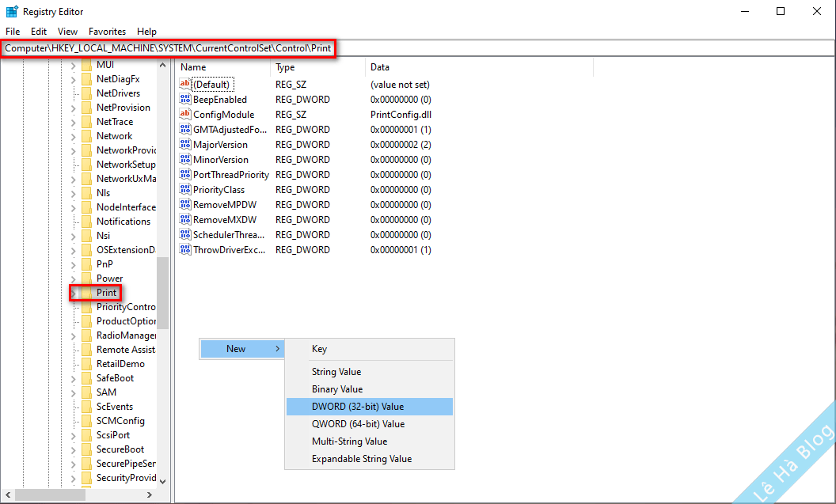This screenshot has height=504, width=836.
Task: Click the RemoveMPDW value icon
Action: click(x=186, y=205)
